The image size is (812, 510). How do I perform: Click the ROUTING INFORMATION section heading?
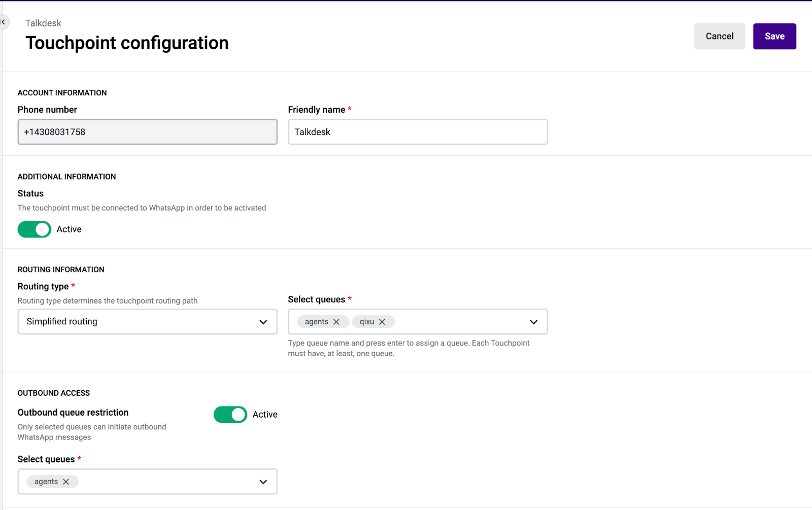(61, 269)
